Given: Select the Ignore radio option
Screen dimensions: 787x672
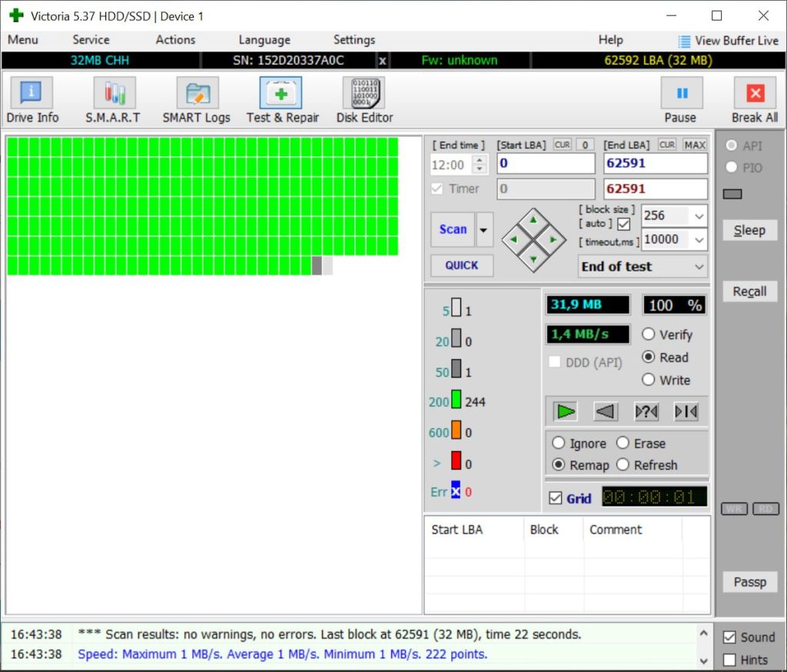Looking at the screenshot, I should pyautogui.click(x=558, y=443).
